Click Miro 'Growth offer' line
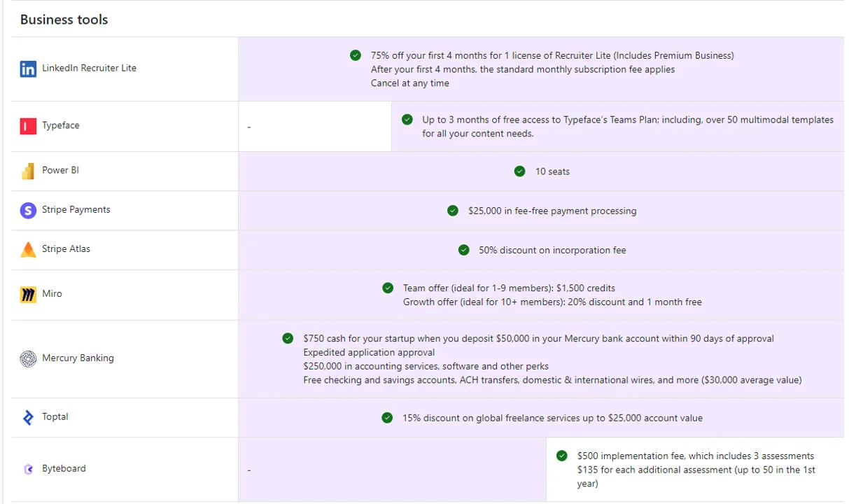The image size is (849, 504). [552, 302]
